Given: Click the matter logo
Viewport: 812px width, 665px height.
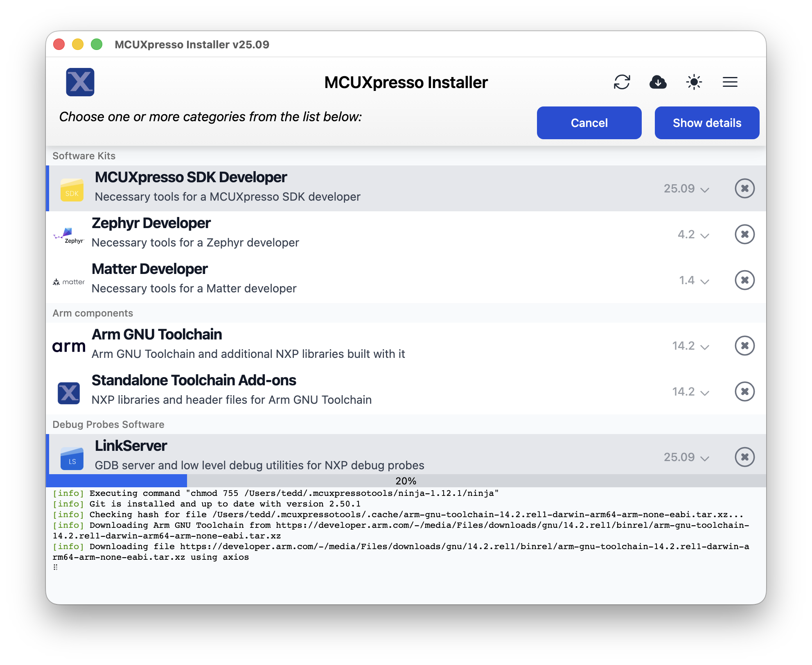Looking at the screenshot, I should click(69, 282).
